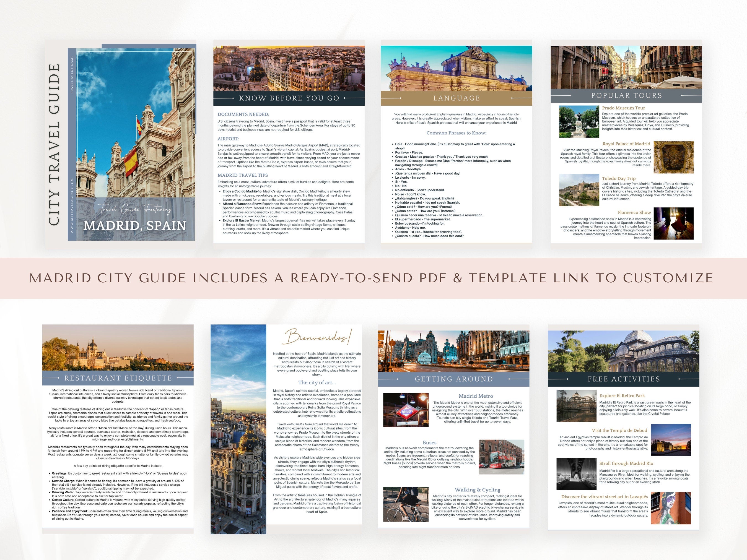Select the Lavapiés street art mural image
Image resolution: width=747 pixels, height=560 pixels.
tap(670, 508)
